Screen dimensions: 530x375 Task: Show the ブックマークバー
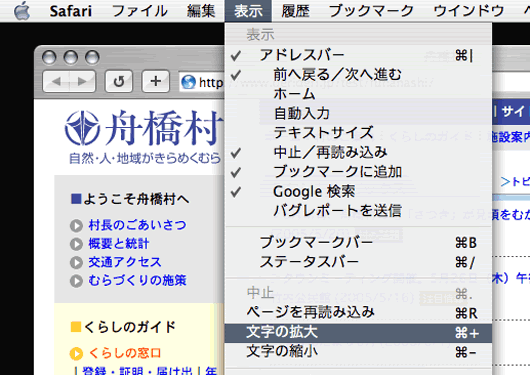358,243
